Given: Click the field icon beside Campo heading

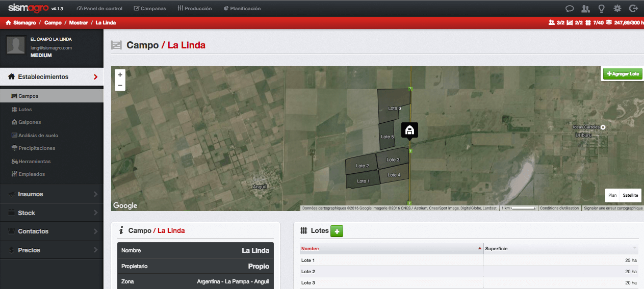Looking at the screenshot, I should pos(116,45).
